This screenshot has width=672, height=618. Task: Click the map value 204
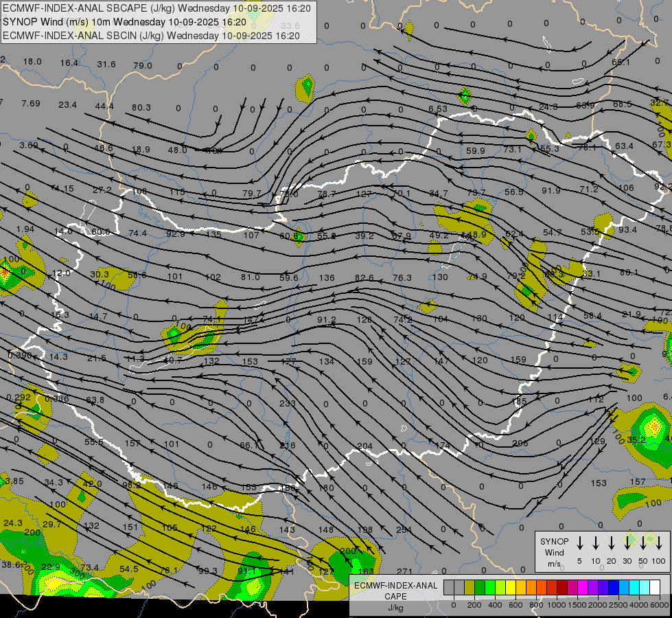tap(364, 446)
